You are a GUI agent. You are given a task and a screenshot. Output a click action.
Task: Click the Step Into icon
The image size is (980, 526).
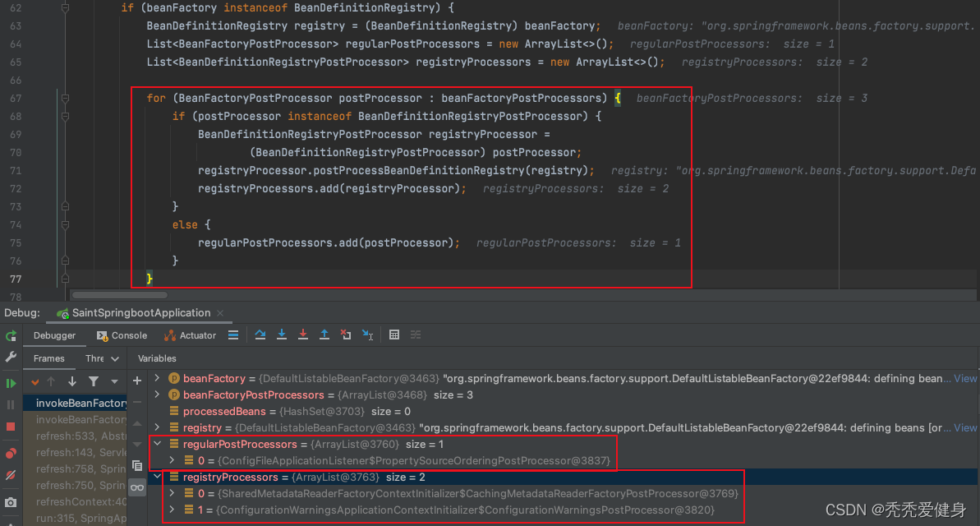click(282, 335)
